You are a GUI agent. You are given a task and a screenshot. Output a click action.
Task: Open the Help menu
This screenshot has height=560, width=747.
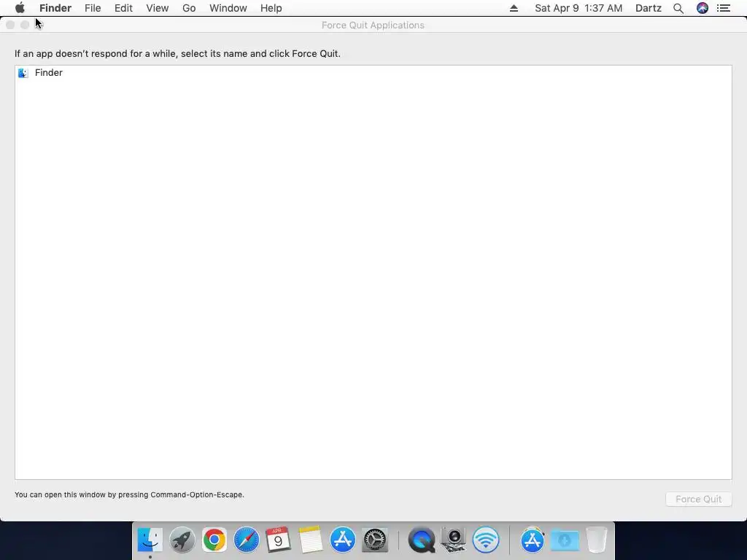(x=271, y=8)
